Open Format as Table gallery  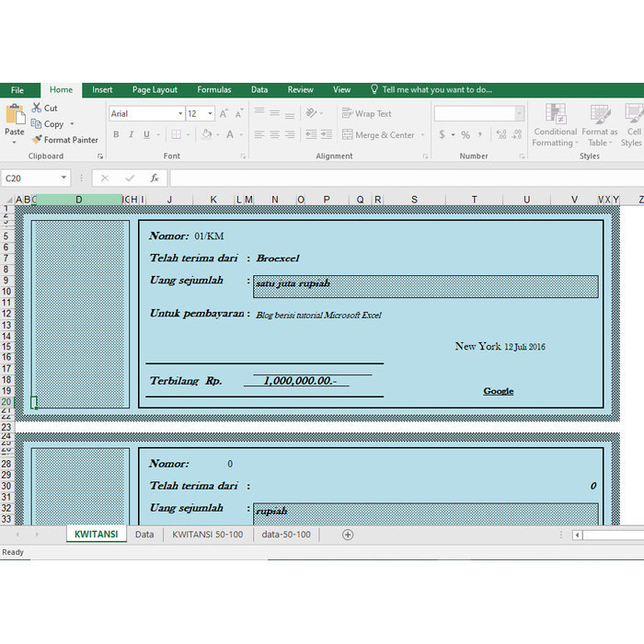[600, 125]
